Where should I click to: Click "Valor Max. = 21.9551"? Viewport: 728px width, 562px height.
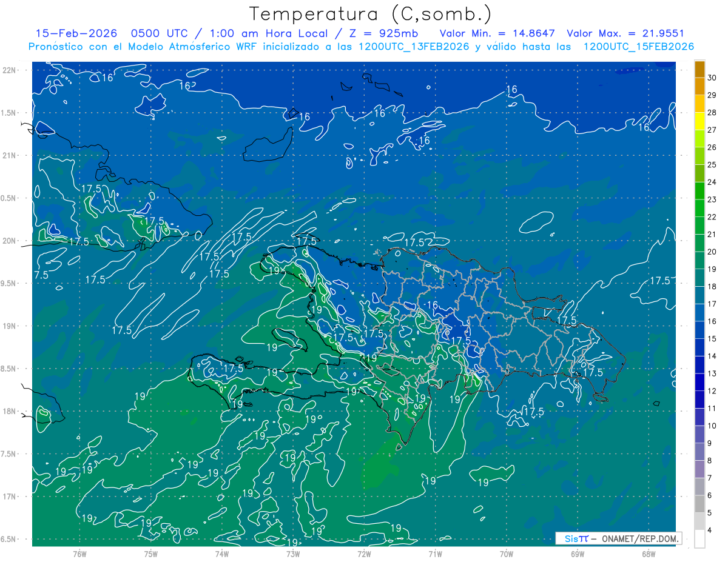coord(625,34)
